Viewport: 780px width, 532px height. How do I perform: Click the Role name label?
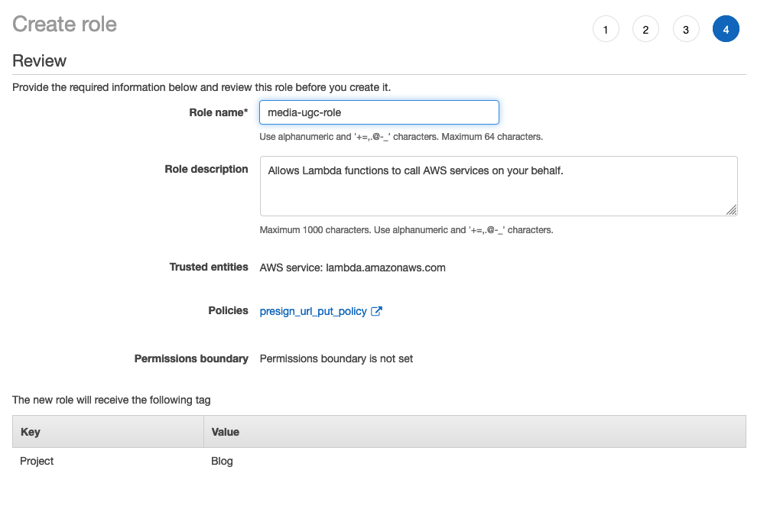point(219,112)
